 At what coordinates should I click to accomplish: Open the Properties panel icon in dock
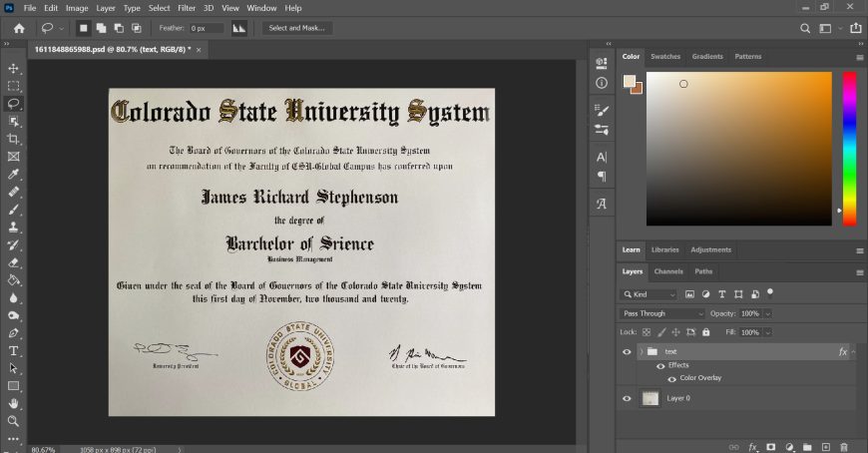tap(602, 63)
